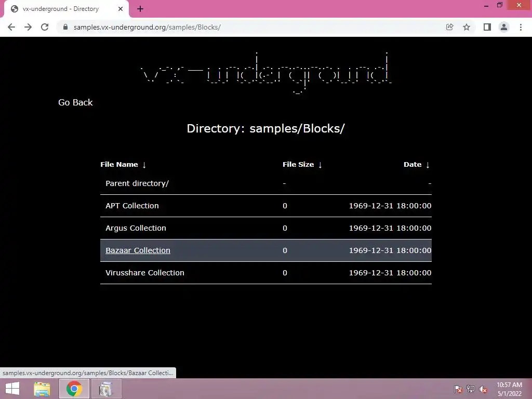Open the Argus Collection folder
This screenshot has height=399, width=532.
pyautogui.click(x=136, y=229)
